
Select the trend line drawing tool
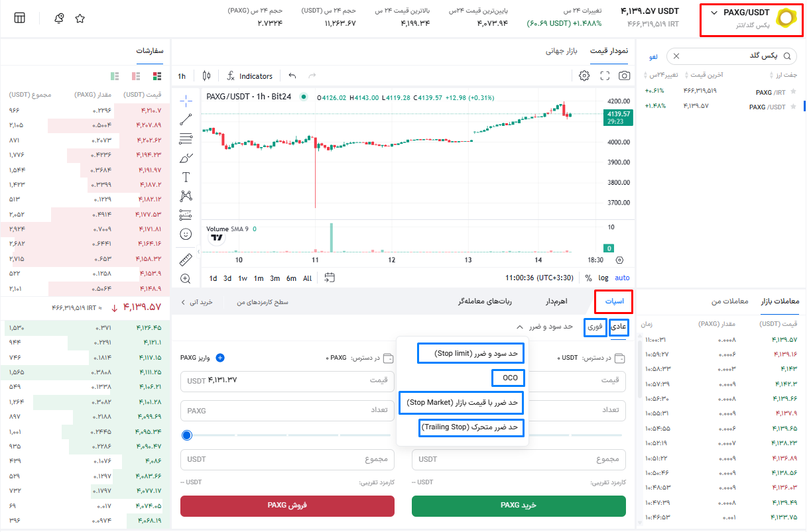pos(186,119)
